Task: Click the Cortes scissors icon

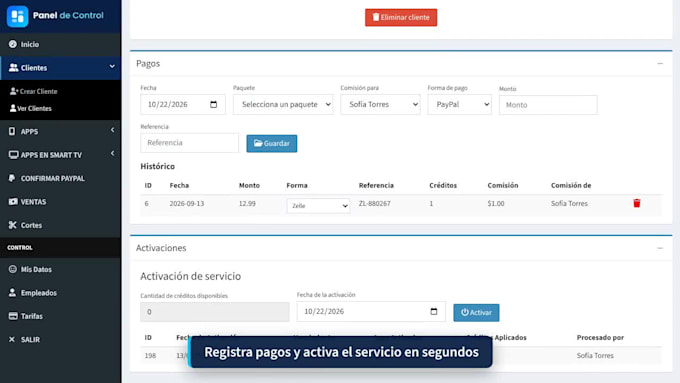Action: 13,225
